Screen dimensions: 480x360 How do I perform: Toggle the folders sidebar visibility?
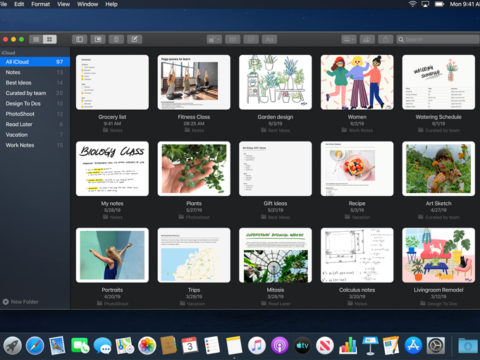click(x=80, y=39)
